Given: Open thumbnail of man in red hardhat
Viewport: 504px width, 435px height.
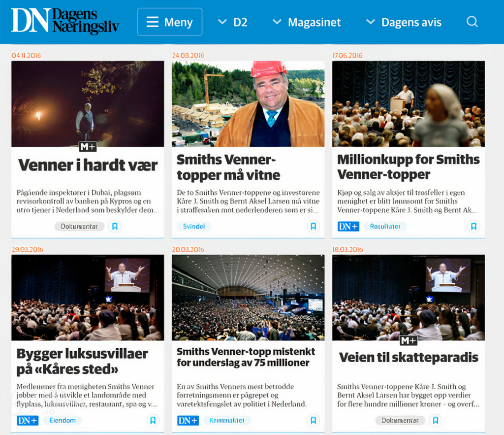Looking at the screenshot, I should [x=248, y=104].
